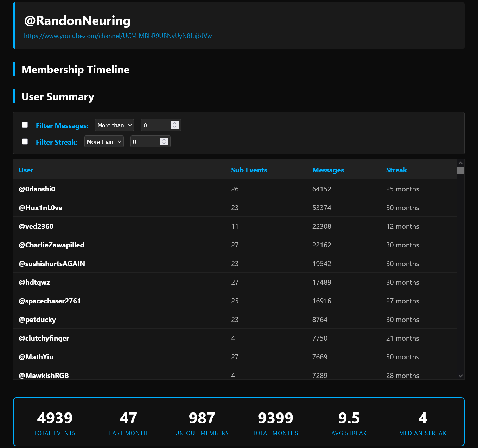Click the 25 sub events cell for @spacechaser2761
Viewport: 478px width, 448px height.
click(235, 301)
